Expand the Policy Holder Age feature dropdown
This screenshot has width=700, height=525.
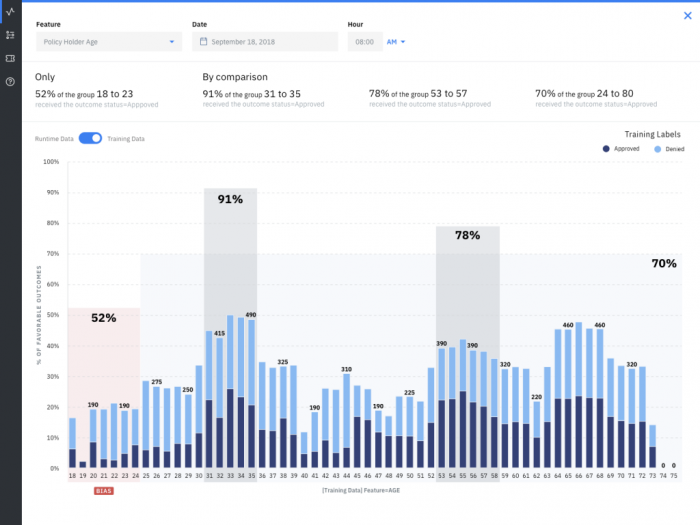coord(108,42)
